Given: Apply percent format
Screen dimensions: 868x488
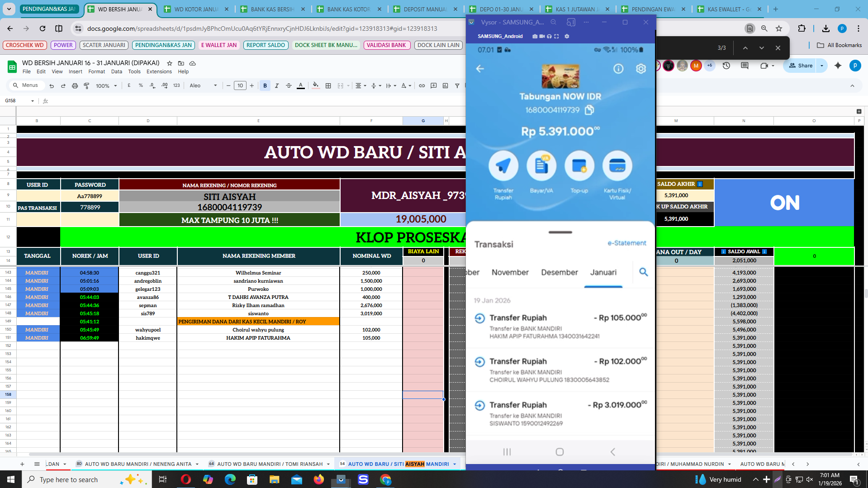Looking at the screenshot, I should 141,85.
